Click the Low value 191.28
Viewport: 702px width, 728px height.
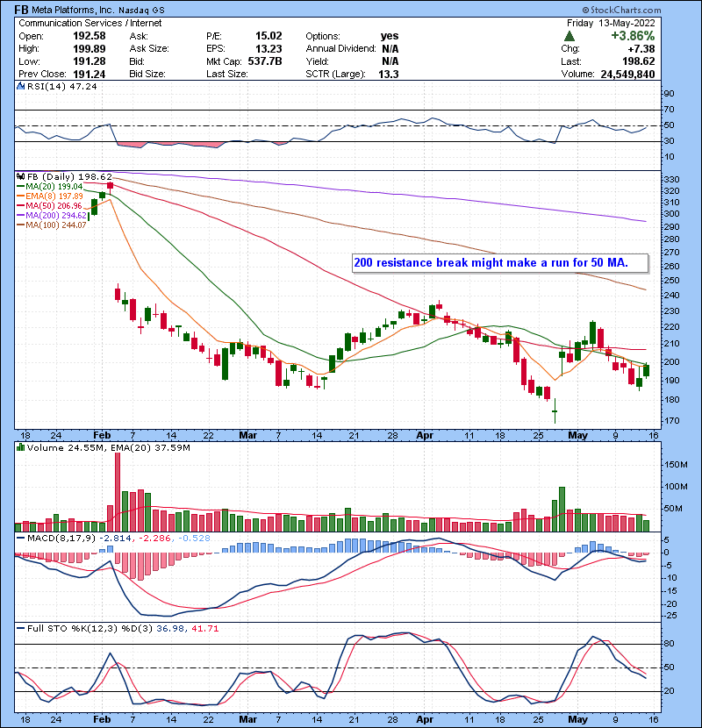90,61
